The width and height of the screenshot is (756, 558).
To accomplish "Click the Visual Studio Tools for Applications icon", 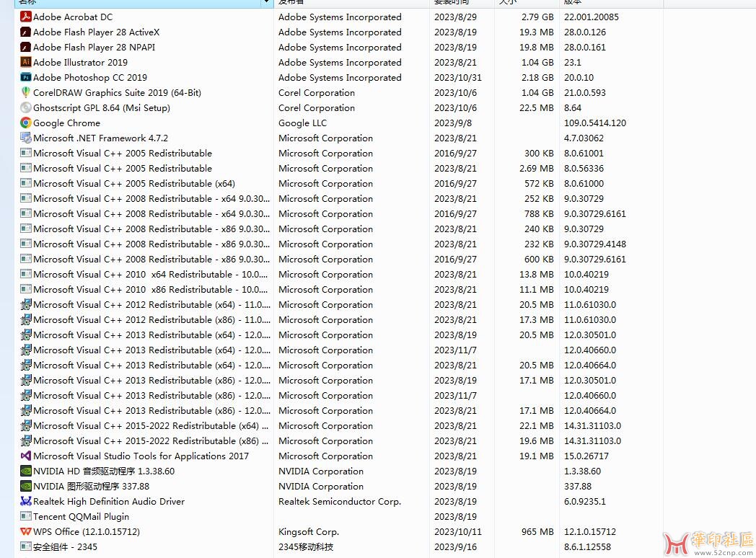I will pos(25,456).
